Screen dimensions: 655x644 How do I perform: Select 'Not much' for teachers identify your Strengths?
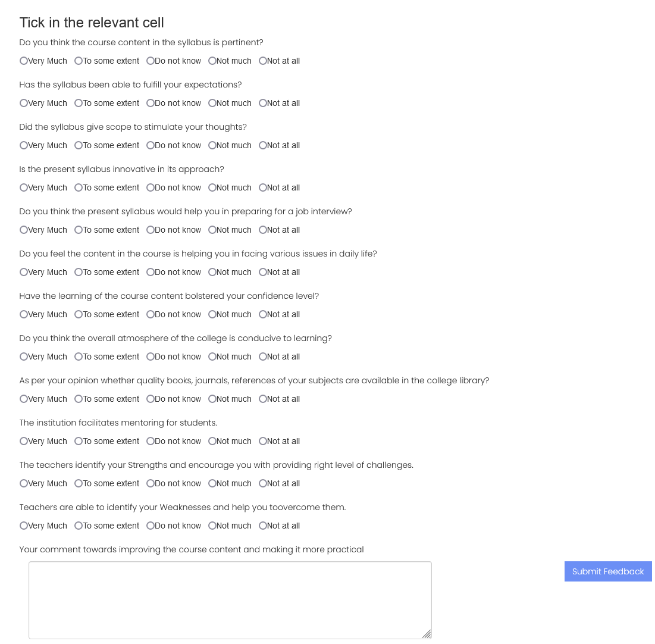(212, 483)
